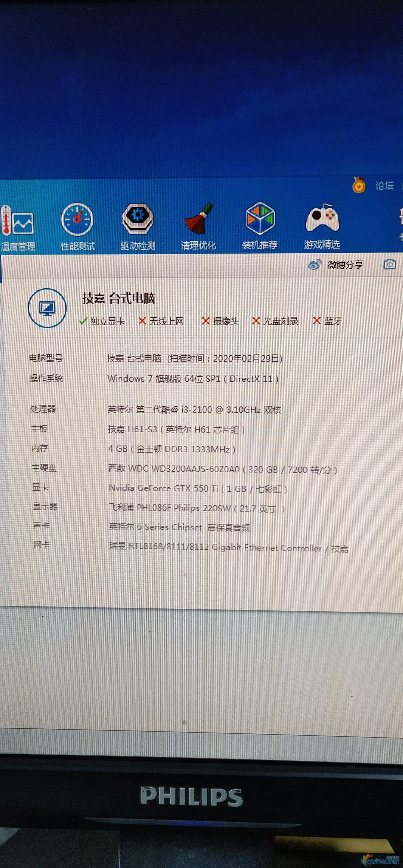This screenshot has width=403, height=868.
Task: Click the 蓝牙 feature indicator
Action: click(x=327, y=321)
